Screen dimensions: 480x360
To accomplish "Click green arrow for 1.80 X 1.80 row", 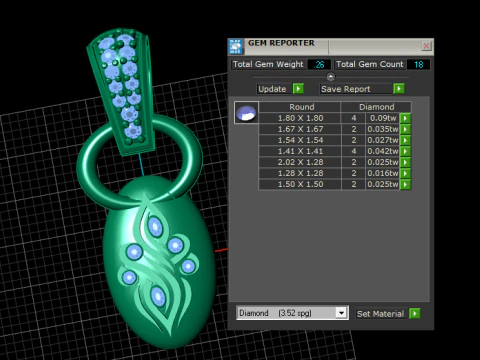I will (x=405, y=118).
